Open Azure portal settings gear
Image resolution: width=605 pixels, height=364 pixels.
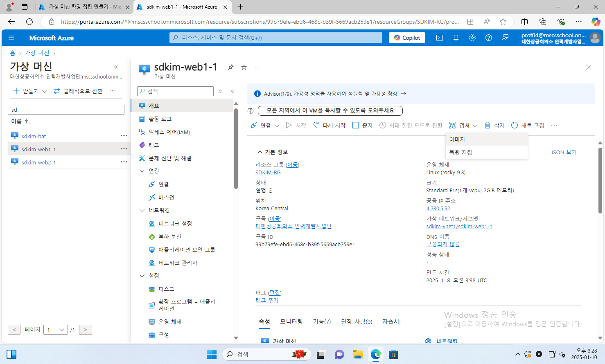(x=472, y=38)
